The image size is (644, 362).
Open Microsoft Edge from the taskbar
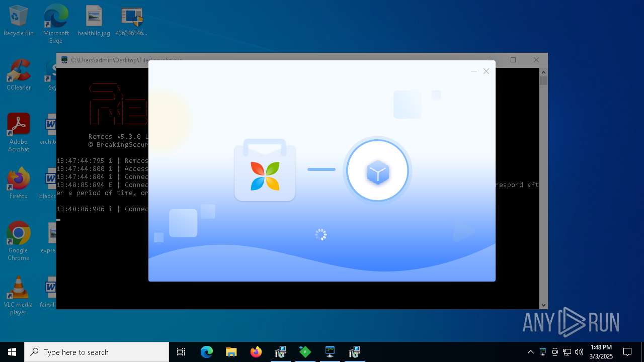207,352
